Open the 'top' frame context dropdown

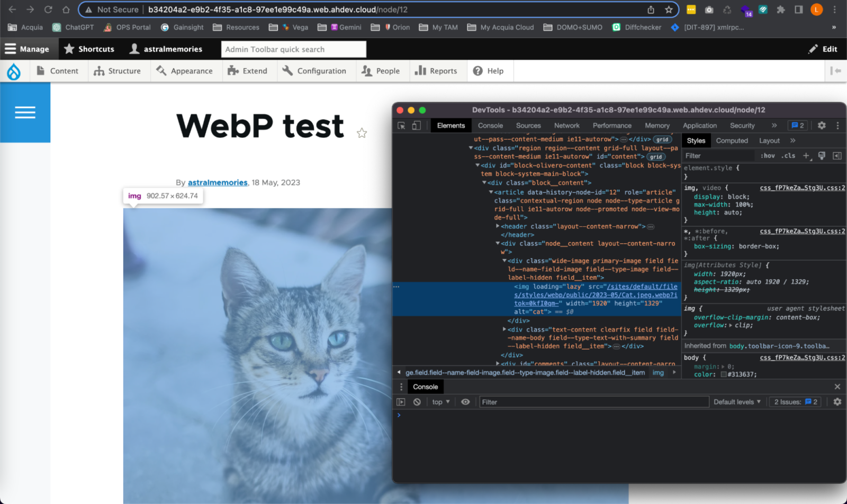click(440, 401)
